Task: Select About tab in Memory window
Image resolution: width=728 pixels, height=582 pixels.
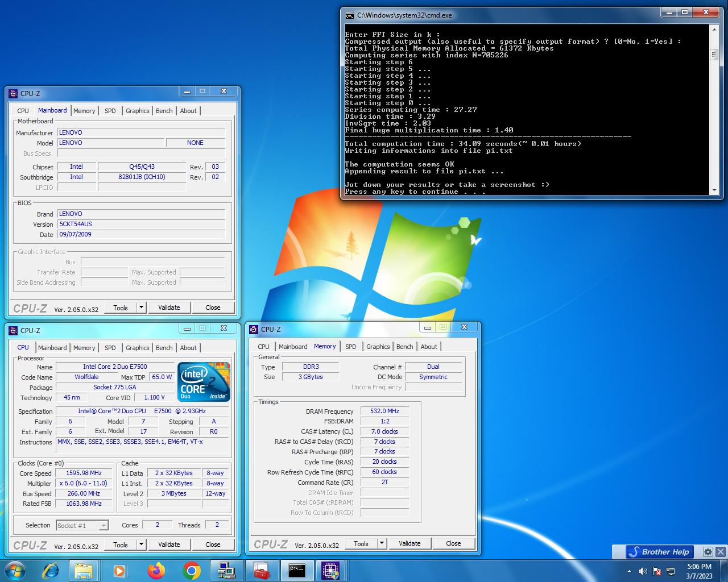Action: [x=429, y=347]
